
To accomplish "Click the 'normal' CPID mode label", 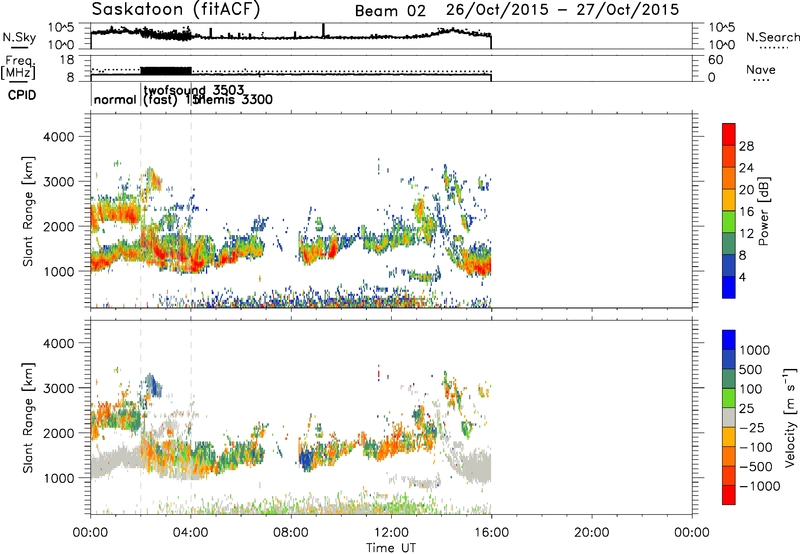I will (x=115, y=99).
